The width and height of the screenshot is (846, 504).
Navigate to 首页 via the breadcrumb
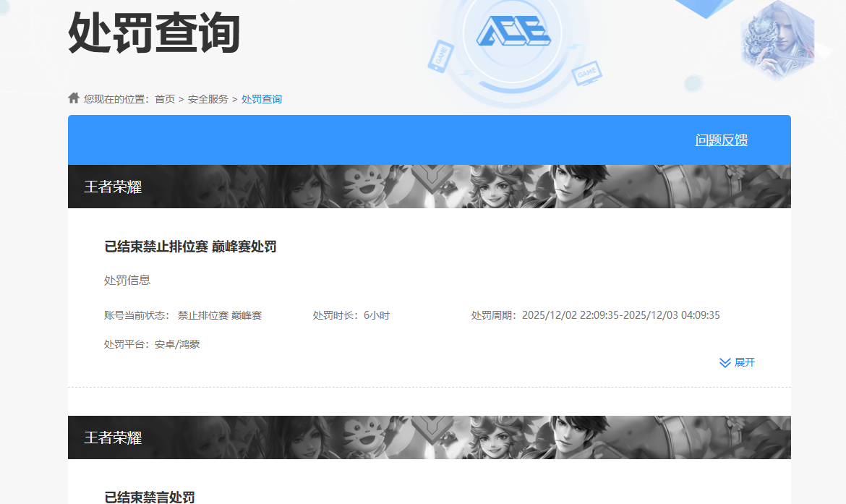166,98
